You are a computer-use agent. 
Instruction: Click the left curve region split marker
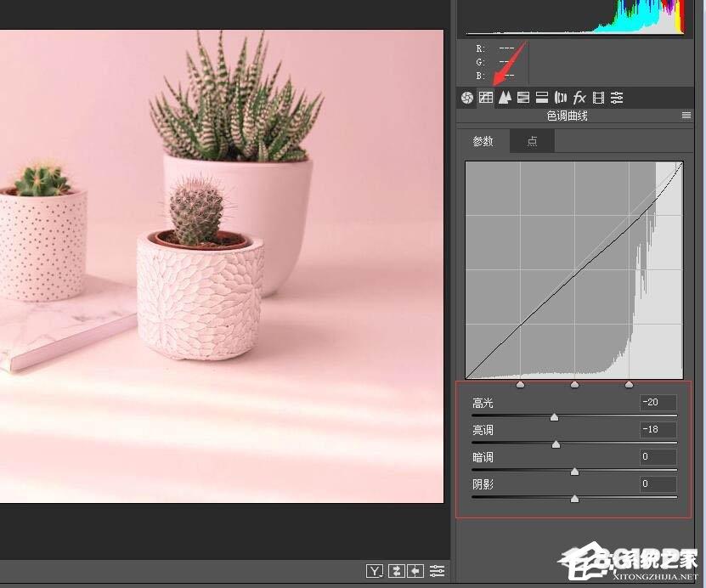[x=521, y=384]
